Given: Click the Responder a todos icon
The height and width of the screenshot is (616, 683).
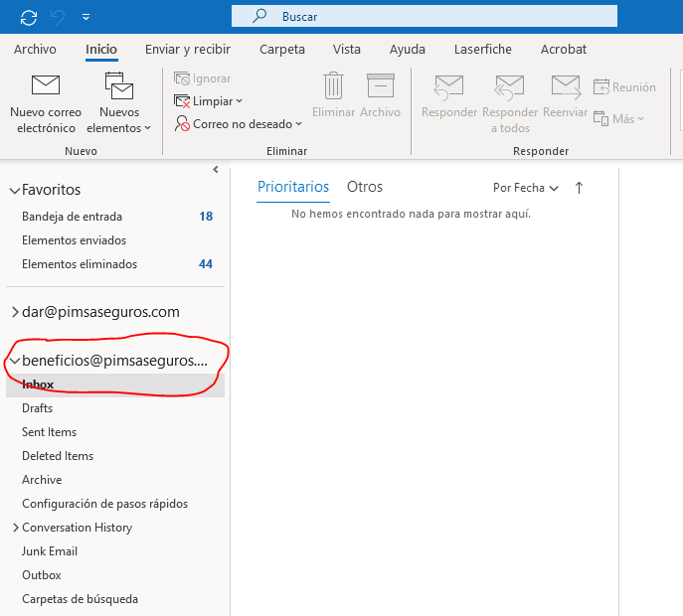Looking at the screenshot, I should pos(509,87).
